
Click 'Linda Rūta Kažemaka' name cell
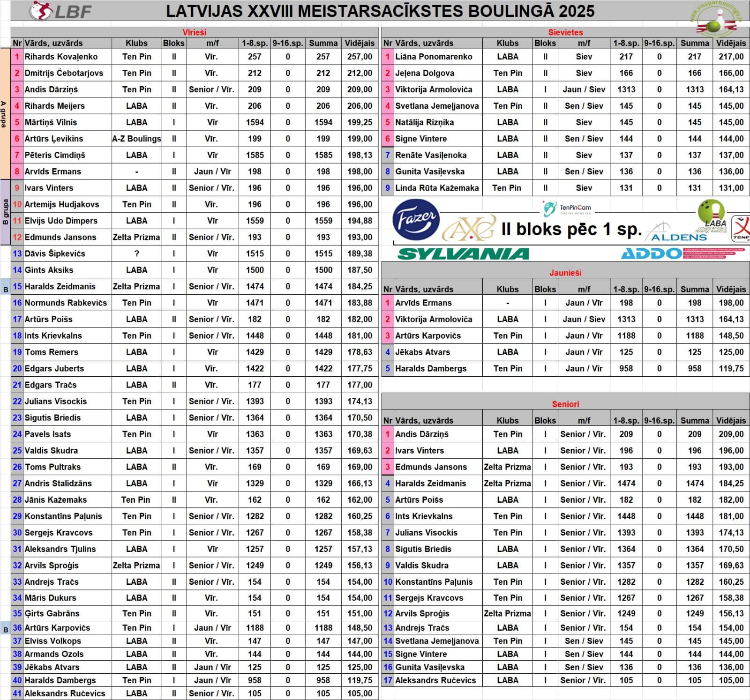coord(438,188)
